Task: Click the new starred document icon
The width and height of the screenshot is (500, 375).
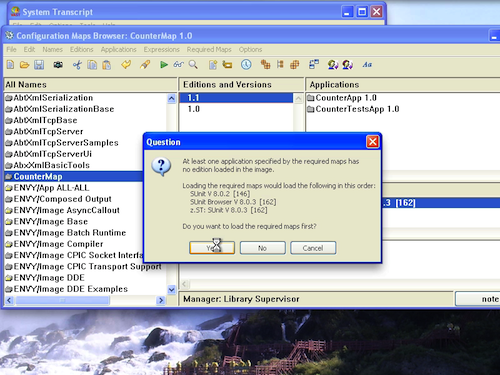Action: 213,64
